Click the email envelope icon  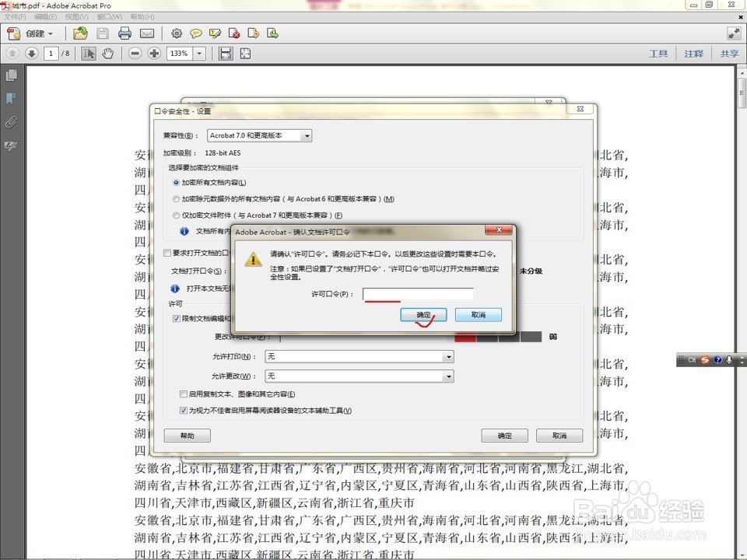pos(147,33)
